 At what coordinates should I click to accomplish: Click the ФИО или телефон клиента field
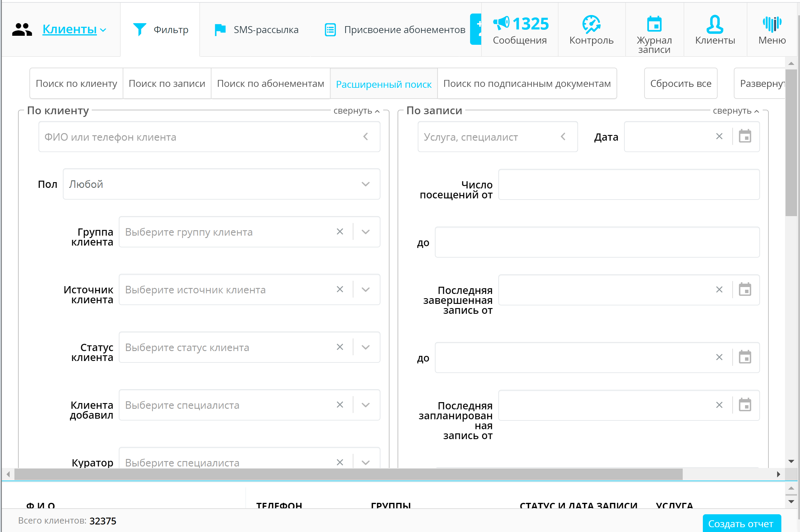point(200,137)
